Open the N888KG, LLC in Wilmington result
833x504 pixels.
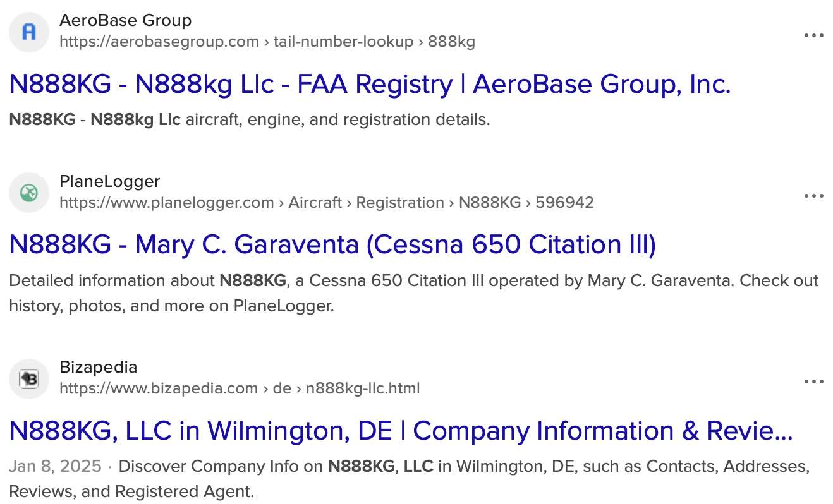[x=401, y=431]
